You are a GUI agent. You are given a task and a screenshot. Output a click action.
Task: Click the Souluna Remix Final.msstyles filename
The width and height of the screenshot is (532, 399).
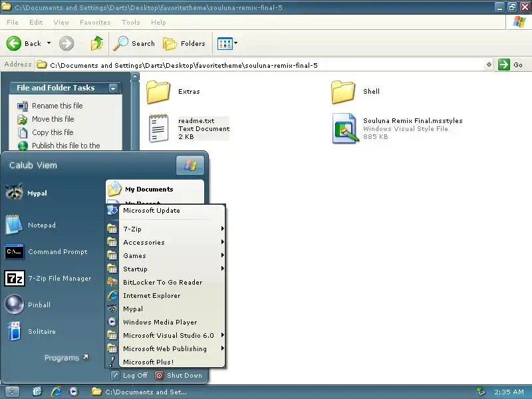(412, 121)
